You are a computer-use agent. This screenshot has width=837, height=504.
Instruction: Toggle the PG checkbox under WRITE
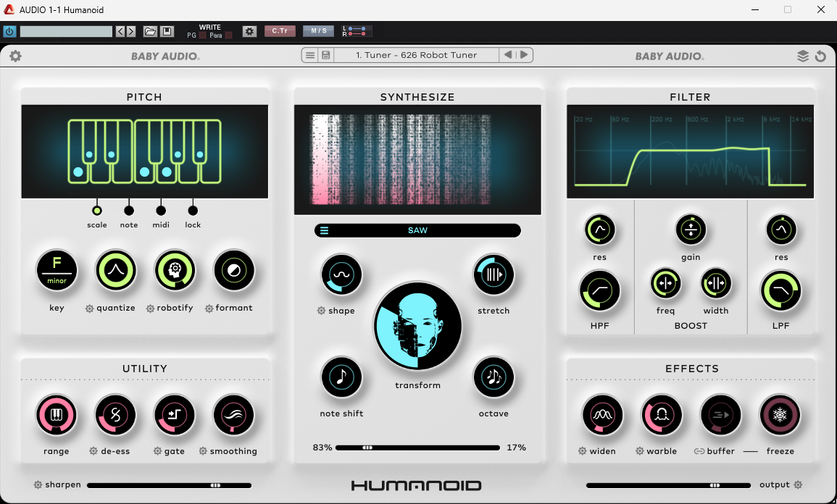pyautogui.click(x=202, y=35)
